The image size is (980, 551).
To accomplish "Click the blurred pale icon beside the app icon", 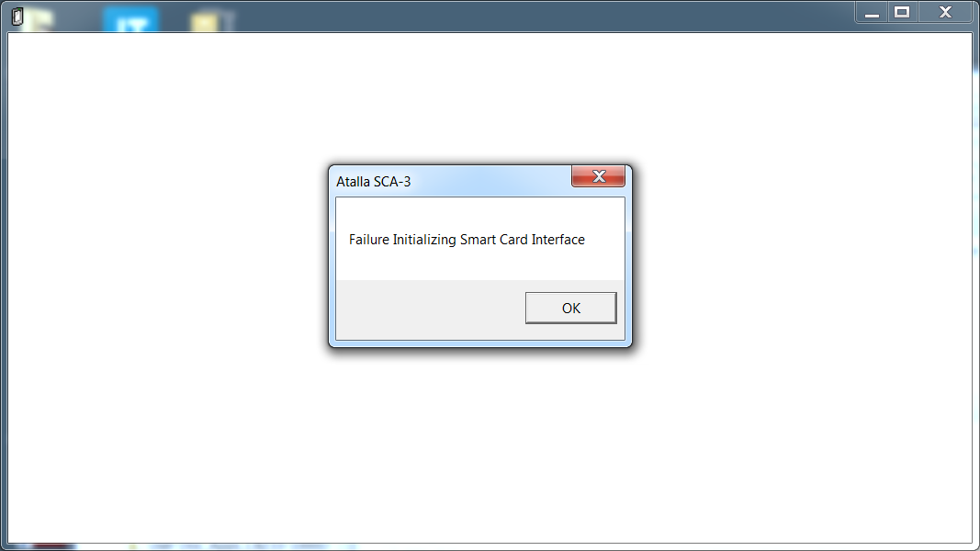I will tap(41, 20).
